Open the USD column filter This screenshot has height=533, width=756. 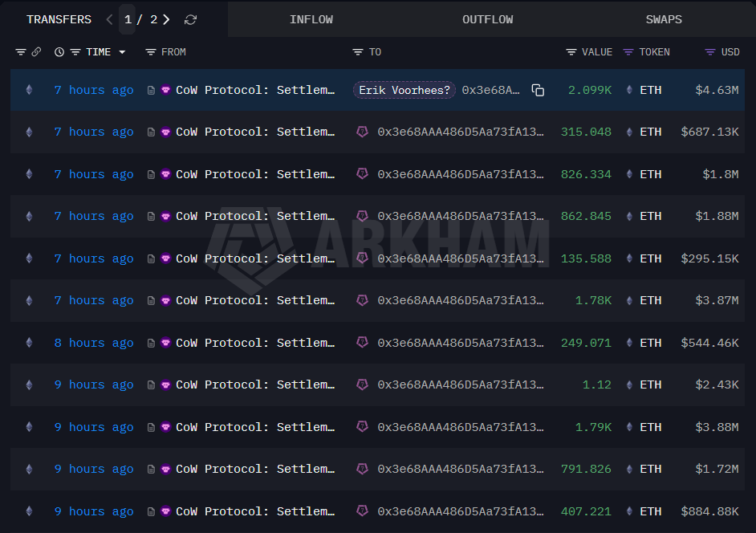tap(709, 52)
